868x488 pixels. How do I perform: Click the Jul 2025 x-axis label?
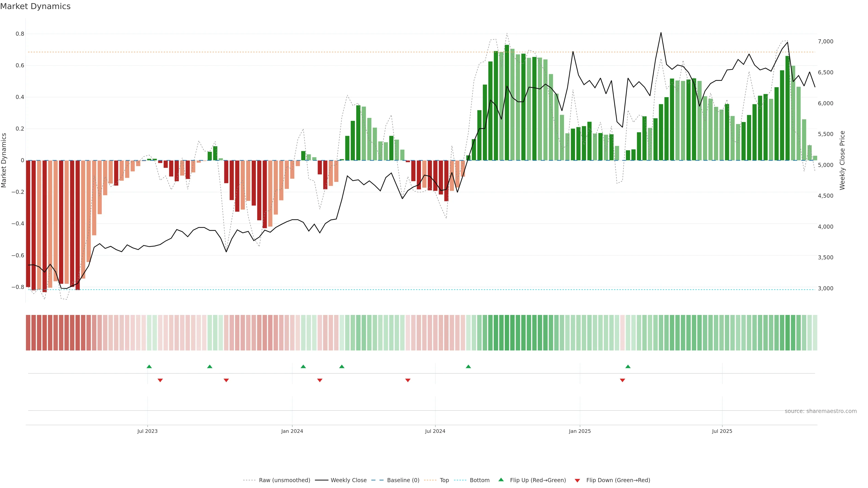722,431
